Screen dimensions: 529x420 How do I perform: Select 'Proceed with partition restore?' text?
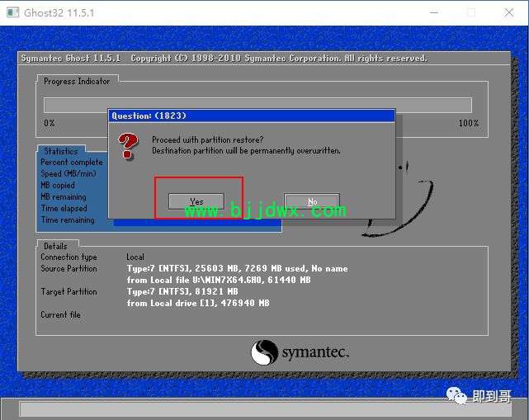(207, 139)
